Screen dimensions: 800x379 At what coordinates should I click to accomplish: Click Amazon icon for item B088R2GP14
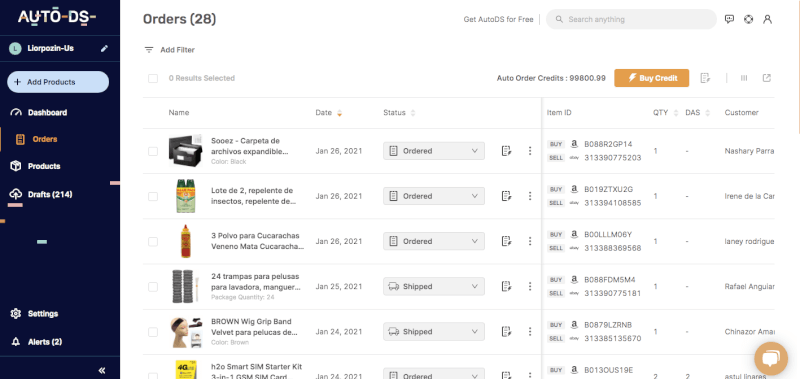pos(574,144)
